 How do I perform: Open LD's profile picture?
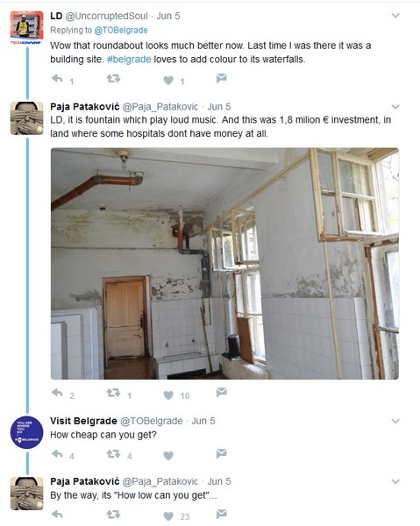click(27, 25)
